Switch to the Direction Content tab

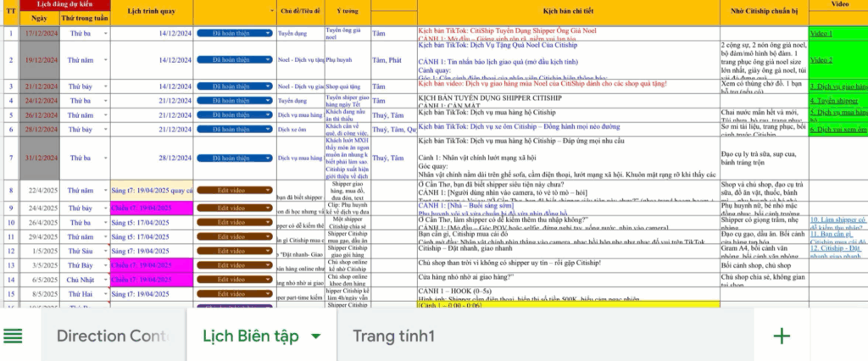coord(113,336)
